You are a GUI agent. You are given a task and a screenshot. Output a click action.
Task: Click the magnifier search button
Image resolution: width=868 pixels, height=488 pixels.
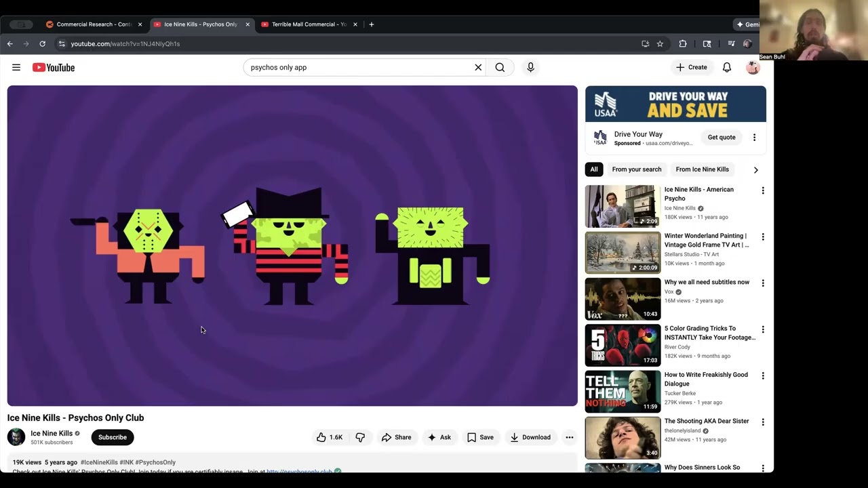[x=500, y=67]
